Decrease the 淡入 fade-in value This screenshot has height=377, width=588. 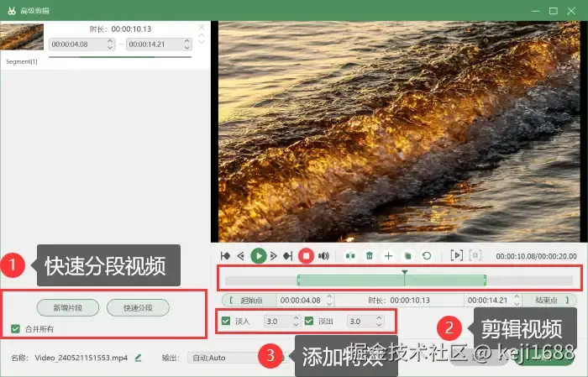(x=296, y=325)
